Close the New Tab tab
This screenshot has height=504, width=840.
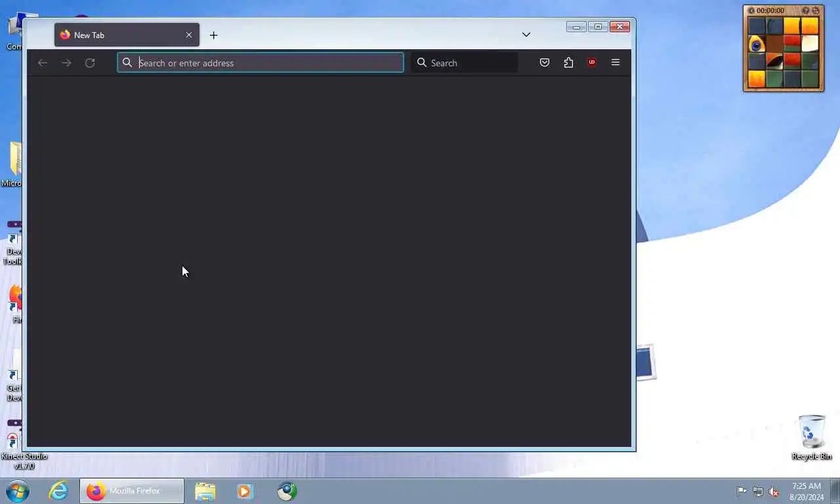tap(189, 35)
